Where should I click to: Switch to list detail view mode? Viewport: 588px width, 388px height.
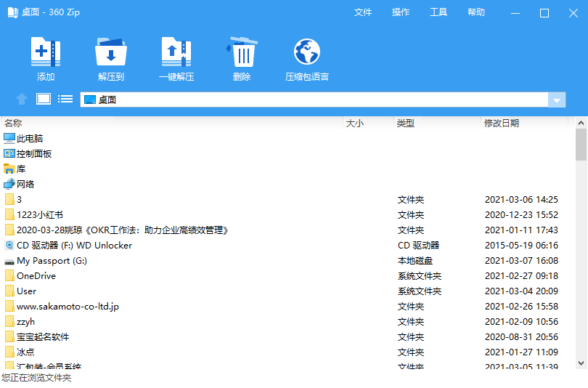(65, 99)
